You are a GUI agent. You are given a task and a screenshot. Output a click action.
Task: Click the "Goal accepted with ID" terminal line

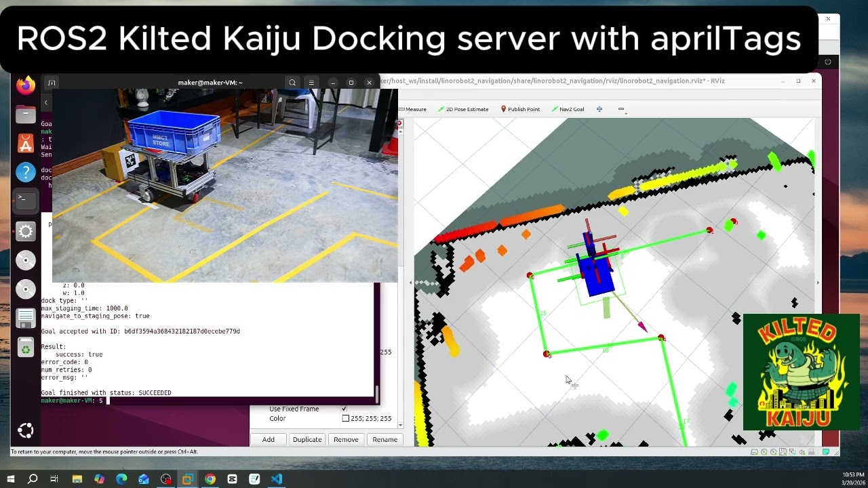tap(140, 331)
